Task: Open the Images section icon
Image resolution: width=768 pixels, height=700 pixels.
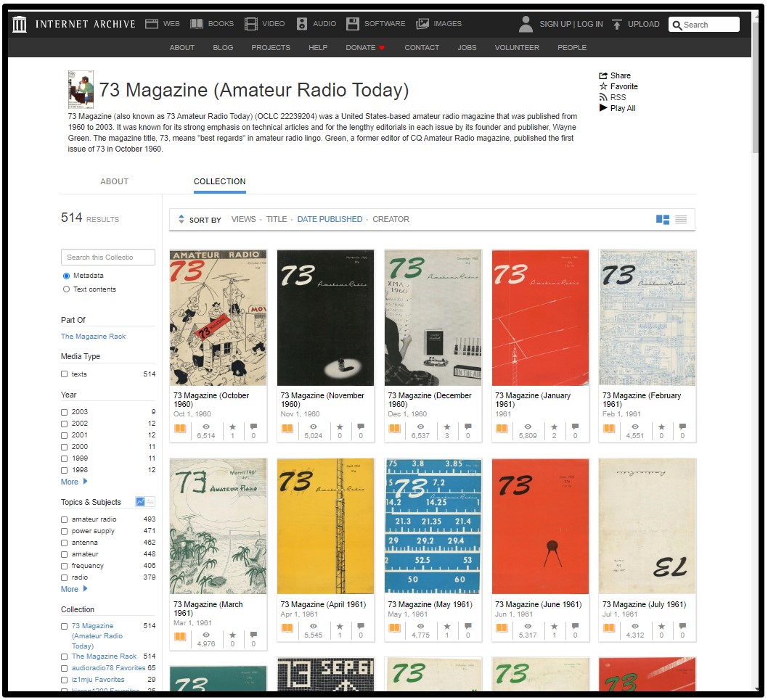Action: point(422,23)
